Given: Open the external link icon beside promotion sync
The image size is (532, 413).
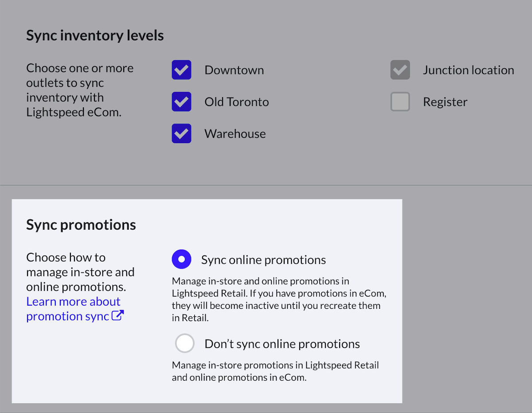Looking at the screenshot, I should pyautogui.click(x=117, y=316).
